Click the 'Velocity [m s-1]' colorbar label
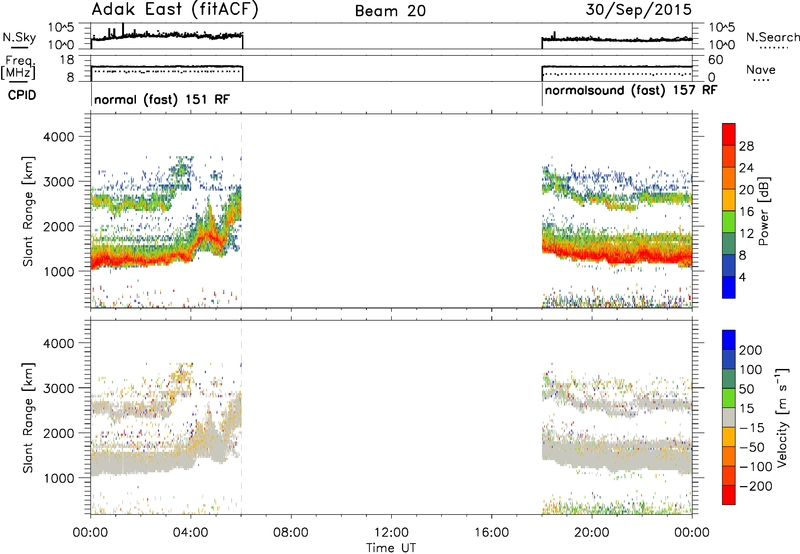 click(x=781, y=418)
